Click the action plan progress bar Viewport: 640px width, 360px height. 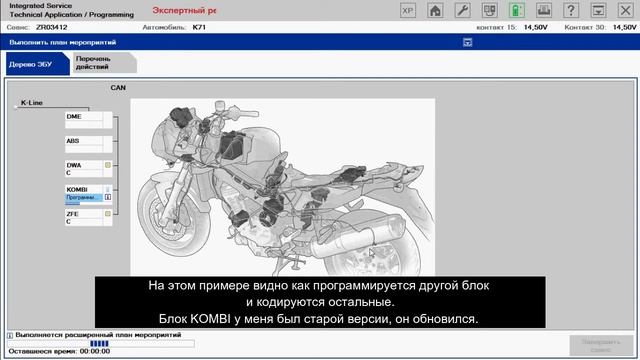point(100,344)
